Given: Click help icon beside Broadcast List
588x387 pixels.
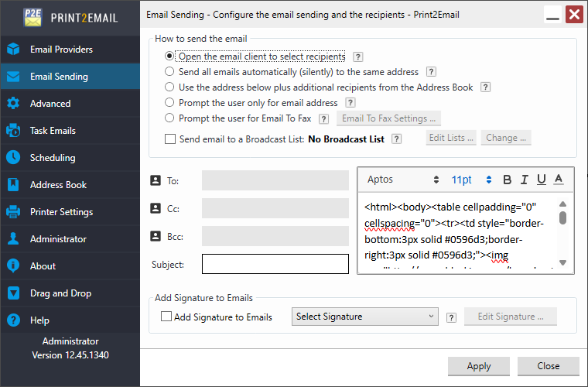Looking at the screenshot, I should coord(396,139).
